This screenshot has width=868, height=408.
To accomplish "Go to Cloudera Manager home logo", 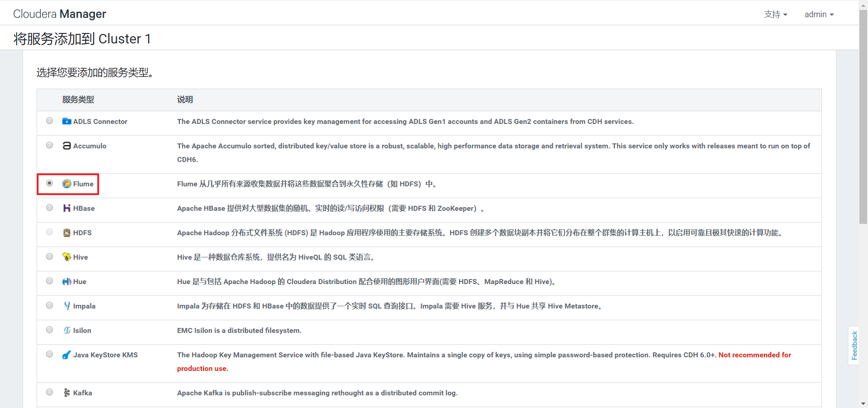I will pyautogui.click(x=60, y=14).
